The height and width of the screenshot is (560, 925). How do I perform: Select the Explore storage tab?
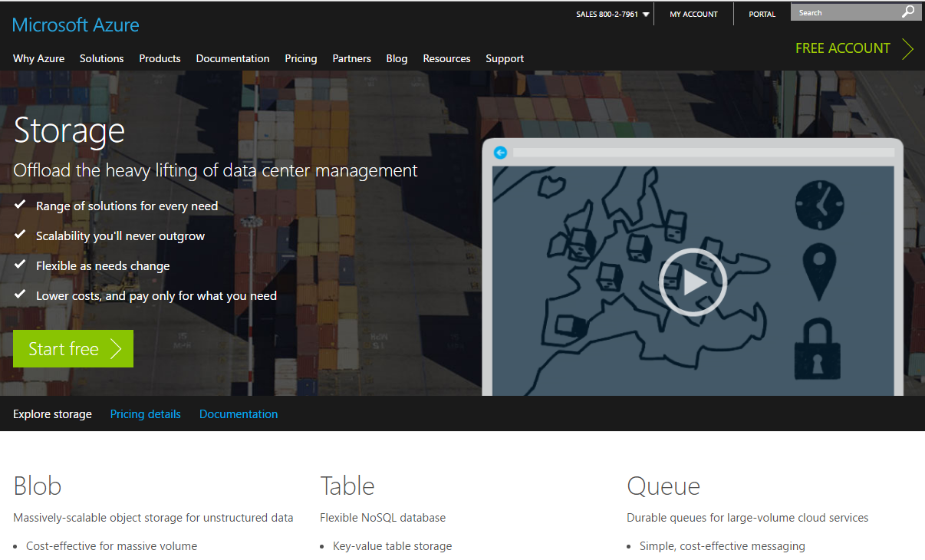tap(52, 414)
